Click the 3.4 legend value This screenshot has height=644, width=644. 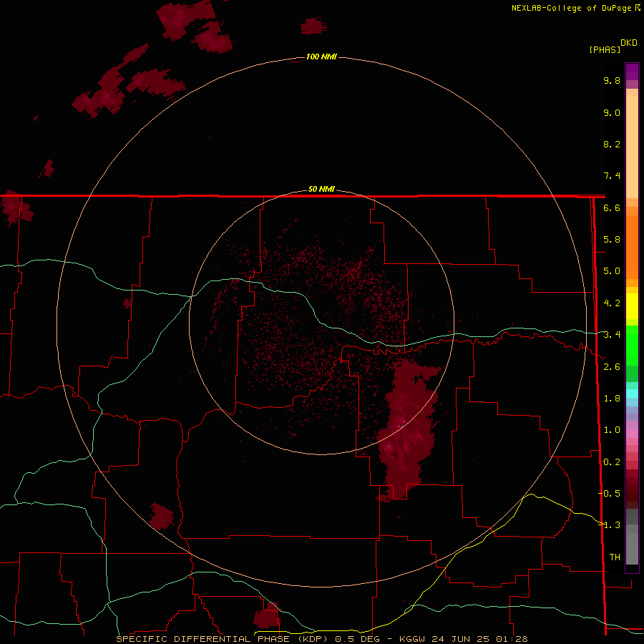[x=612, y=335]
